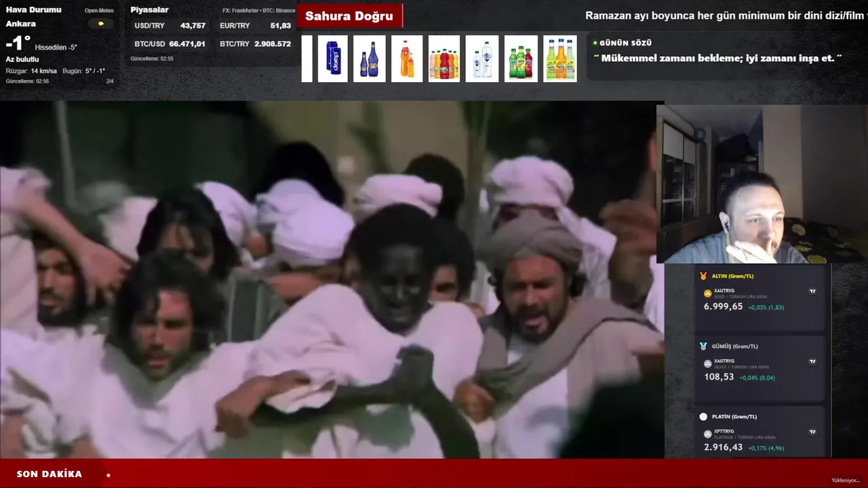Screen dimensions: 868x488
Task: Click the gold price 6.999,65
Action: [x=724, y=307]
